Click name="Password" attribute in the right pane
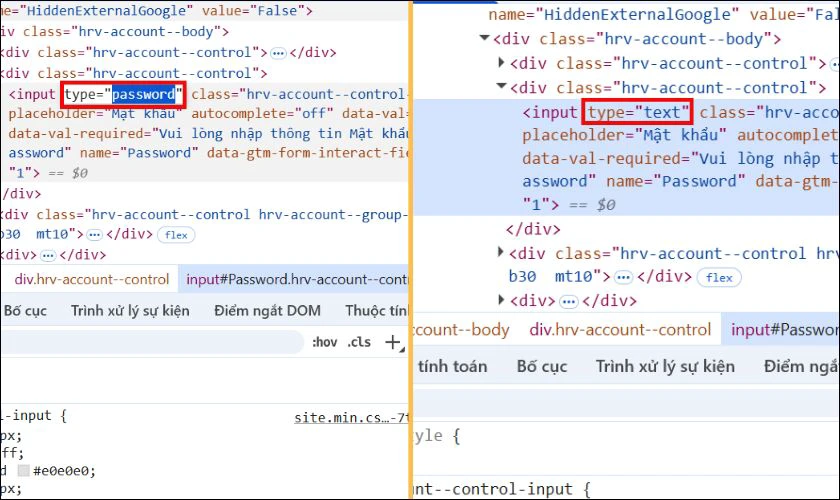 (x=676, y=181)
